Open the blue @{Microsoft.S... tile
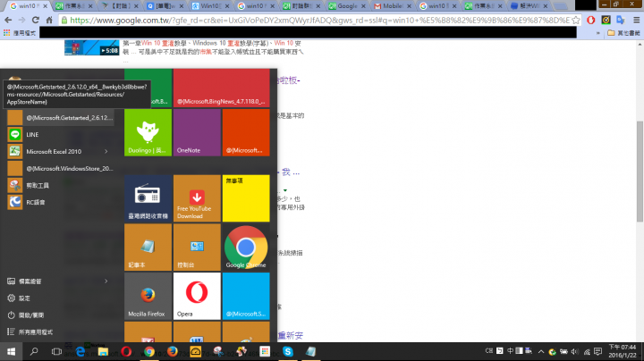This screenshot has width=644, height=361. click(x=246, y=296)
